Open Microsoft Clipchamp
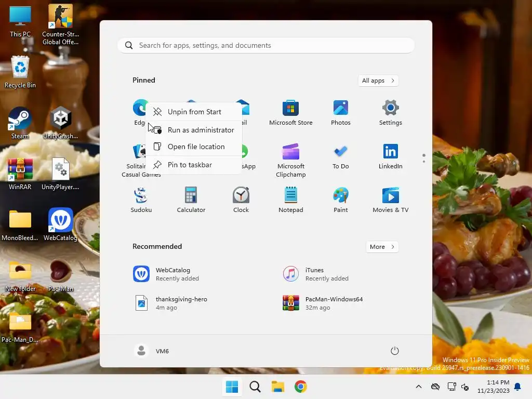Screen dimensions: 532x399 (290, 161)
